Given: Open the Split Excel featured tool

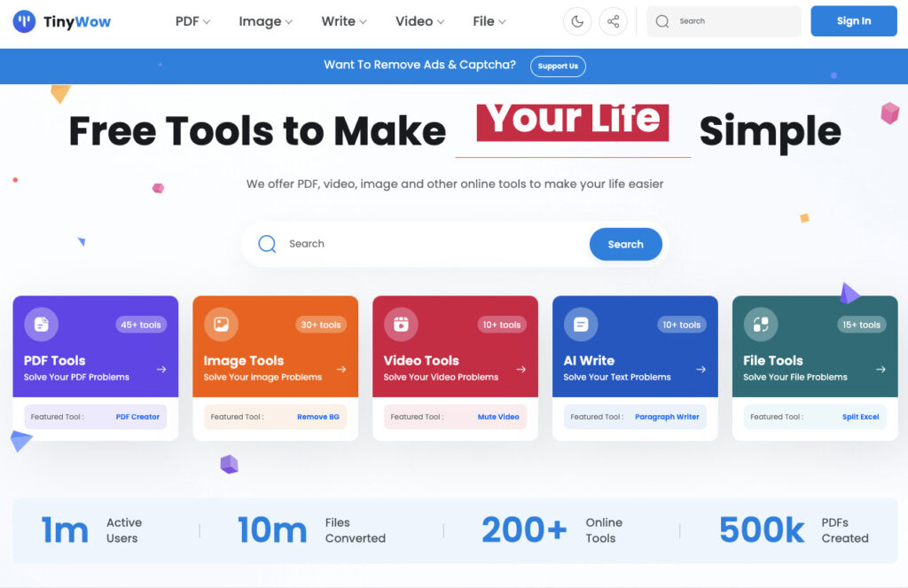Looking at the screenshot, I should (860, 417).
